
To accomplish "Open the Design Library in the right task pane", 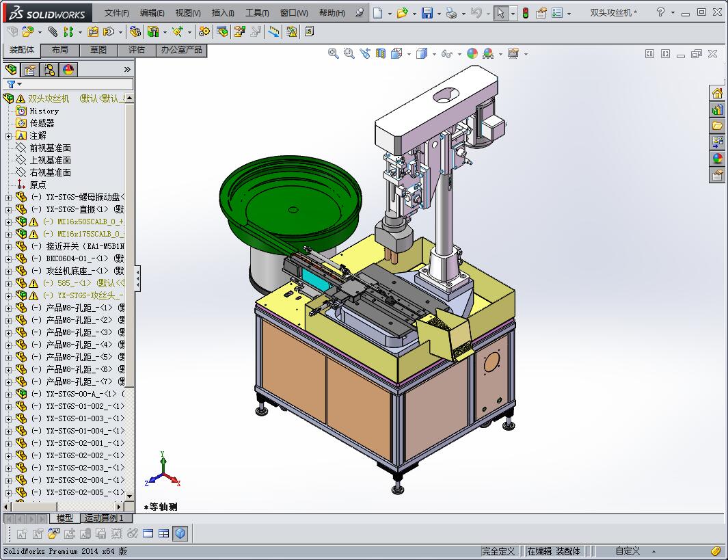I will pyautogui.click(x=716, y=126).
